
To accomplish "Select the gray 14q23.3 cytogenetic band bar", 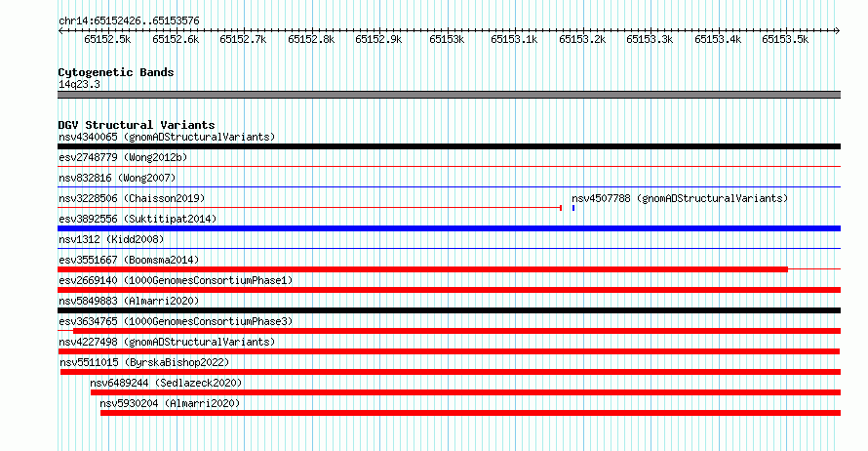I will 449,95.
